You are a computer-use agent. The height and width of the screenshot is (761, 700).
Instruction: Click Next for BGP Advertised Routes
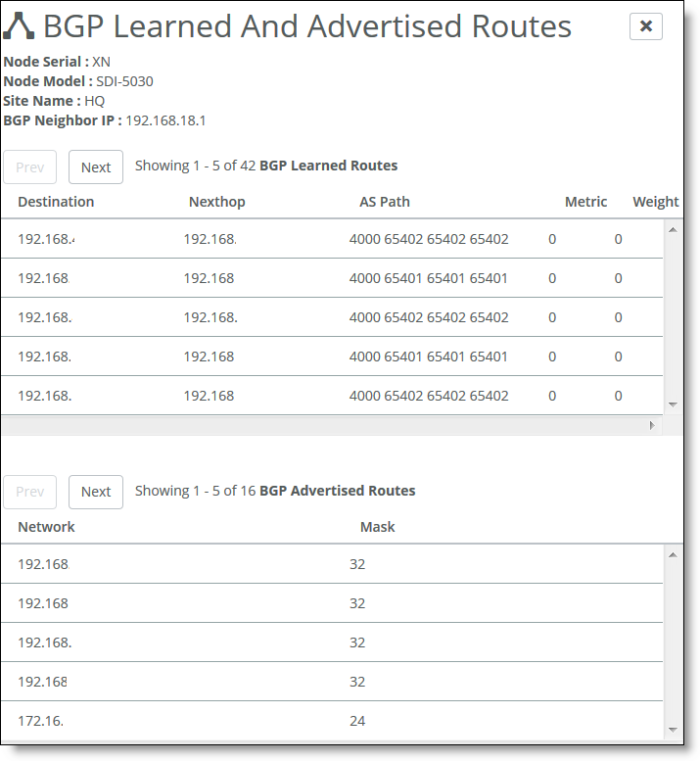coord(96,492)
